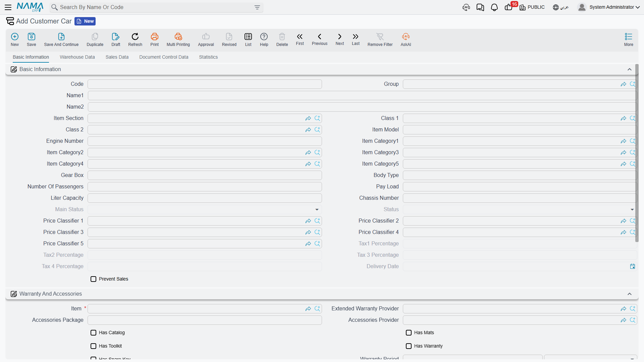Click the Print toolbar icon
This screenshot has width=644, height=362.
click(155, 40)
